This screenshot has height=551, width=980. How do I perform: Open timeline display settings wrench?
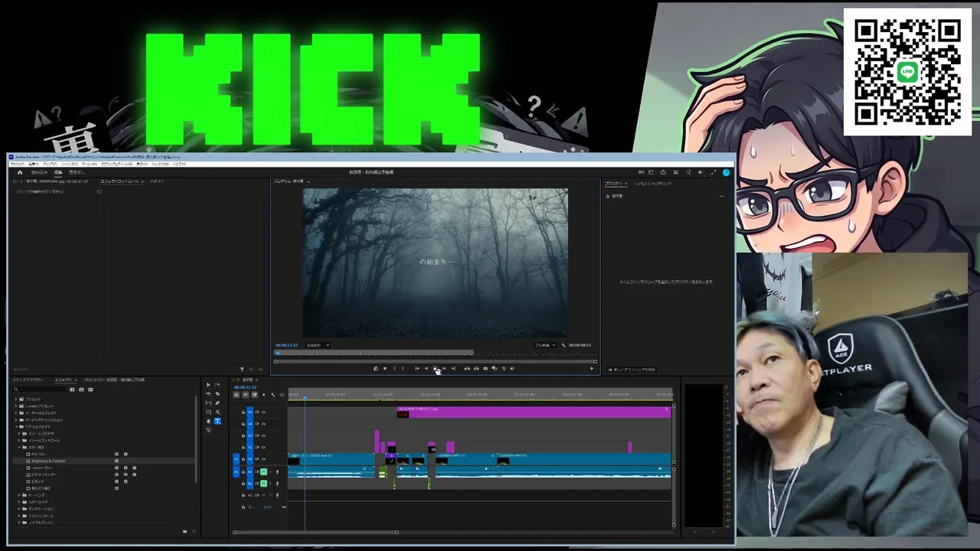(x=273, y=395)
